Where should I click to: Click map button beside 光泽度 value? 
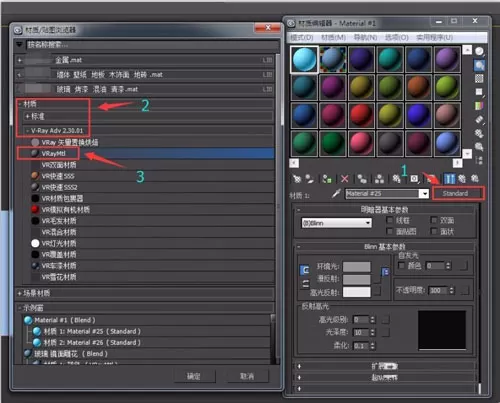(x=386, y=332)
